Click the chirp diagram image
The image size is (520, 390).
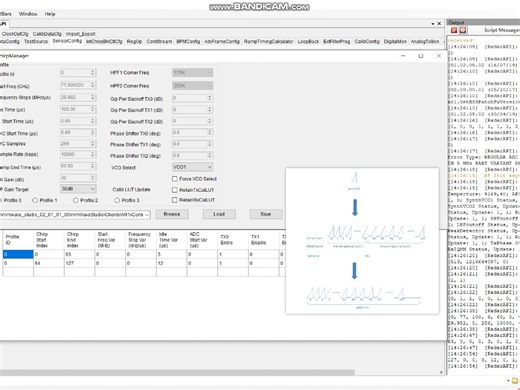point(362,241)
